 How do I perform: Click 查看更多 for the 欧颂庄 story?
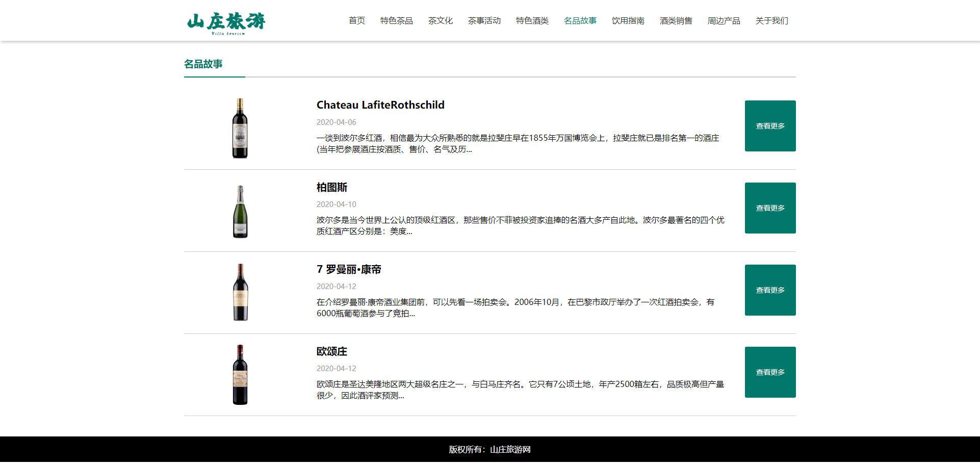click(x=770, y=372)
